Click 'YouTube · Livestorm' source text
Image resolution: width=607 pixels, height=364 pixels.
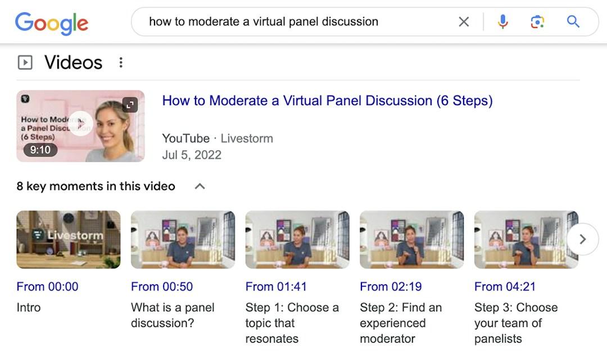[217, 139]
